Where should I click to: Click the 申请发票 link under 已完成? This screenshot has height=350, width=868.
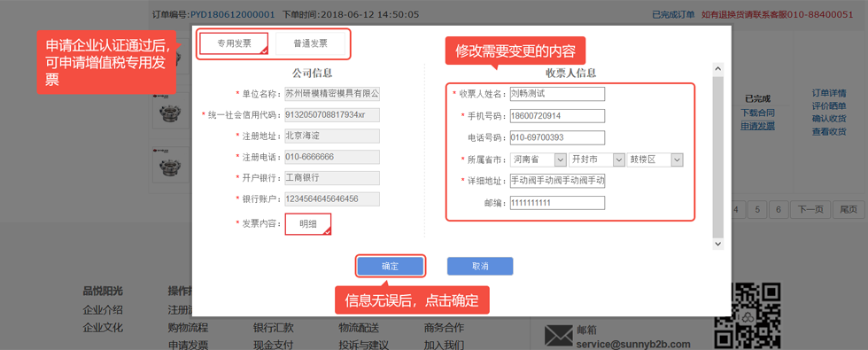pyautogui.click(x=758, y=126)
